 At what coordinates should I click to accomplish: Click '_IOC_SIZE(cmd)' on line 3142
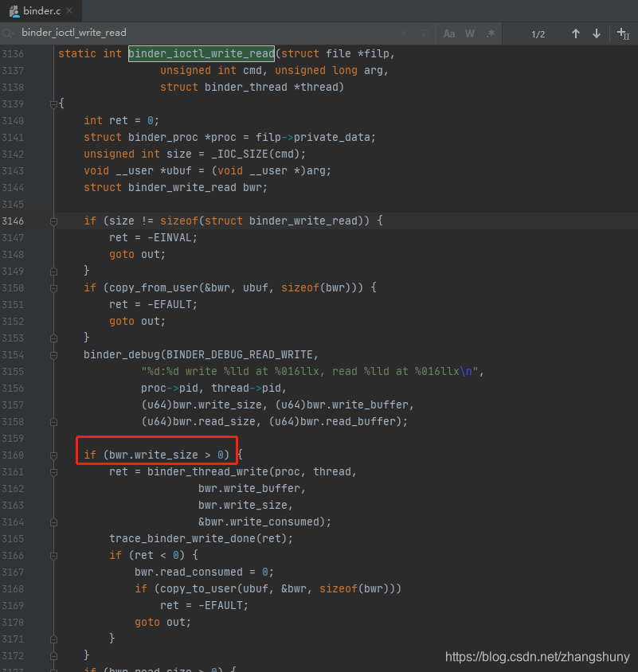pos(255,154)
